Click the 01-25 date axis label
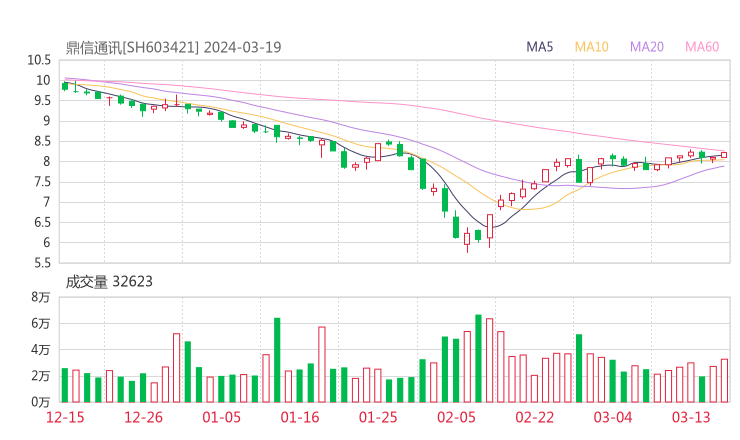The image size is (740, 440). pyautogui.click(x=378, y=417)
